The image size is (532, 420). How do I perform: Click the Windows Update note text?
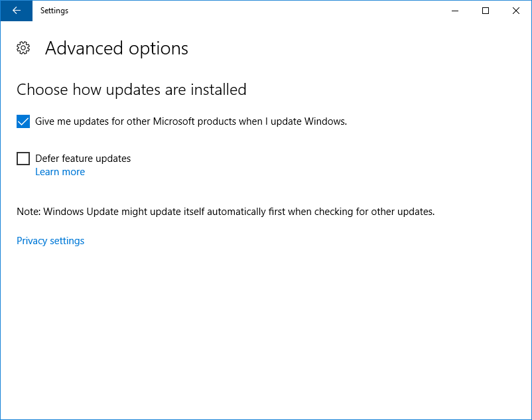click(x=226, y=212)
